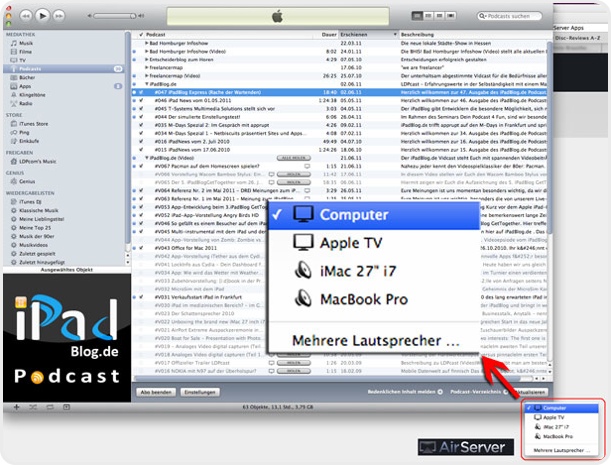This screenshot has height=465, width=611.
Task: Uncheck episode #035 M-Days Spezial 2
Action: pyautogui.click(x=141, y=125)
